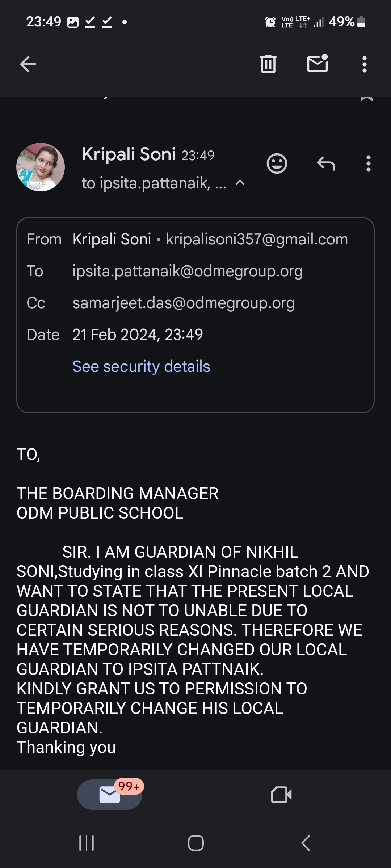Mark the email as unread
The width and height of the screenshot is (391, 868).
coord(318,64)
